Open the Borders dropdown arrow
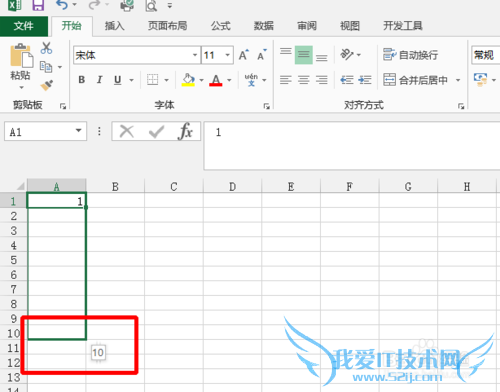Viewport: 500px width, 392px height. pyautogui.click(x=167, y=80)
